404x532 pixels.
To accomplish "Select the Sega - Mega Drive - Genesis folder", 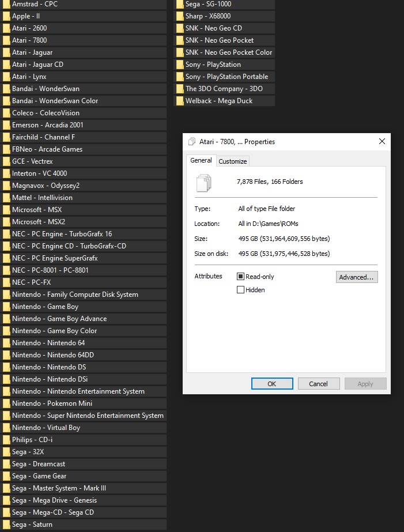I will [84, 500].
